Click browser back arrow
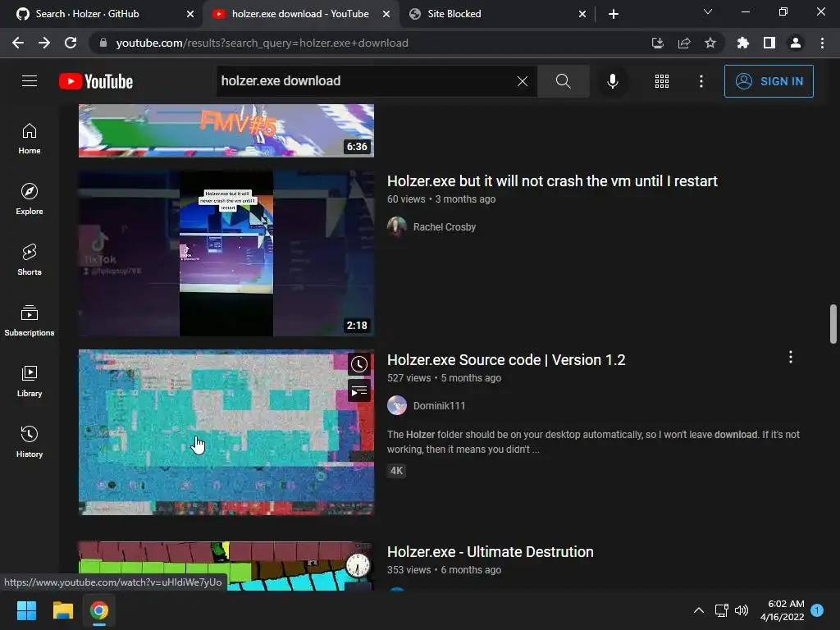The width and height of the screenshot is (840, 630). [x=18, y=43]
